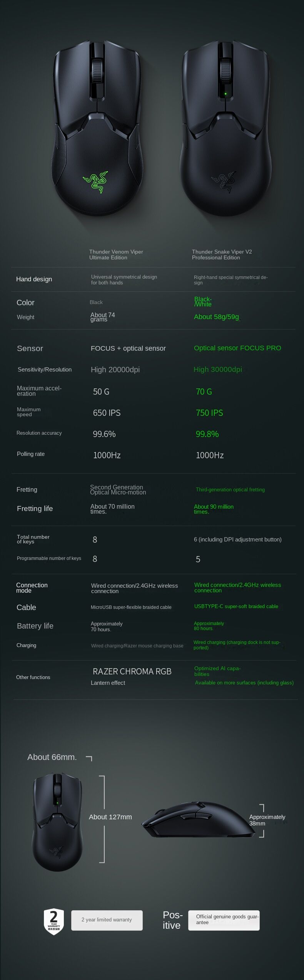Click the "Optical sensor FOCUS PRO" text
Viewport: 304px width, 980px height.
coord(237,348)
